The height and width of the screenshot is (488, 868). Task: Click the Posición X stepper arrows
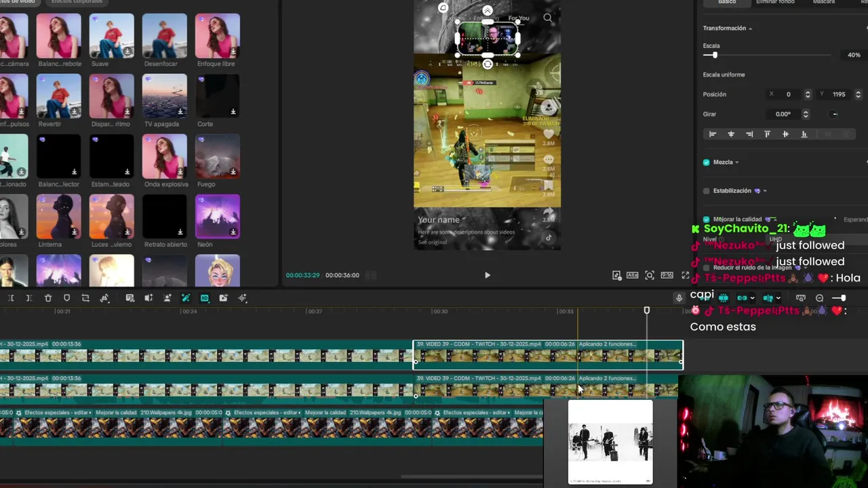(x=808, y=94)
